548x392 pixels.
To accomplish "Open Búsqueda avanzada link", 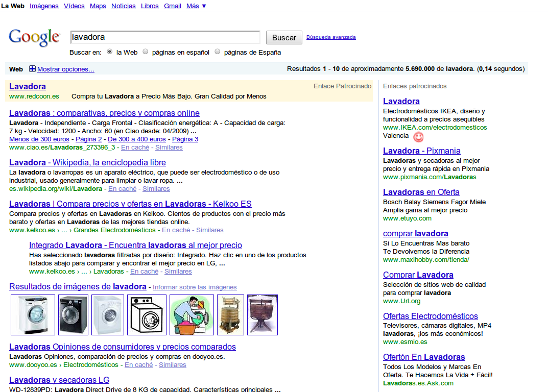I will coord(331,37).
